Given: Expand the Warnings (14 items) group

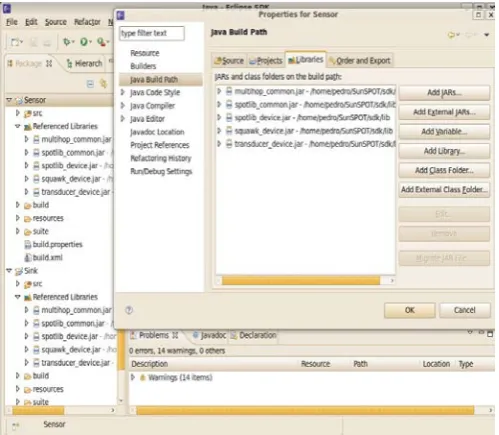Looking at the screenshot, I should 133,377.
